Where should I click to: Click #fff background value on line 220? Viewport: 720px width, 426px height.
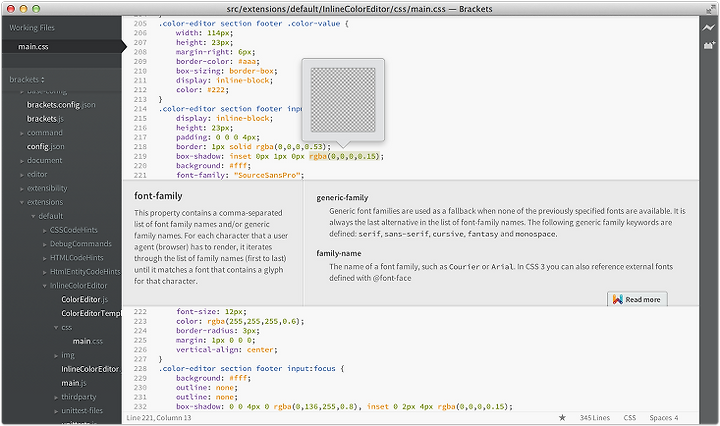(x=238, y=166)
